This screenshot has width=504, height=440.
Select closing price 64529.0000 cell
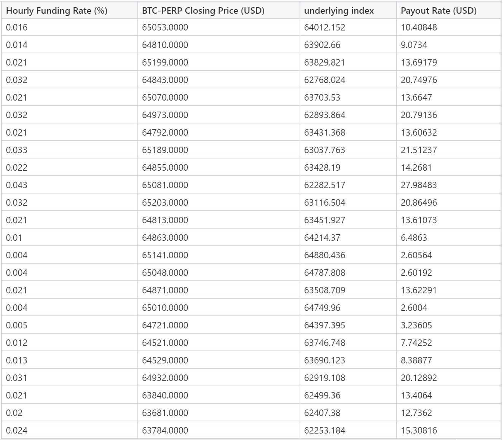tap(165, 360)
